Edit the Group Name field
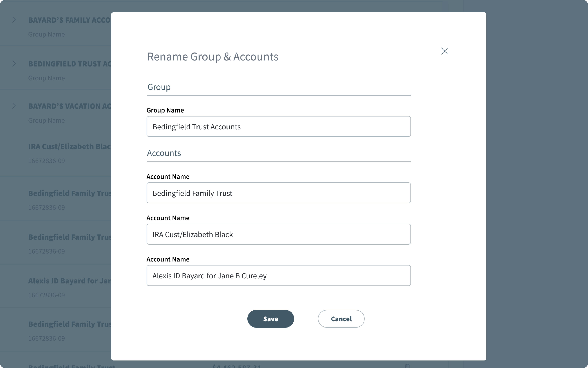 point(278,126)
